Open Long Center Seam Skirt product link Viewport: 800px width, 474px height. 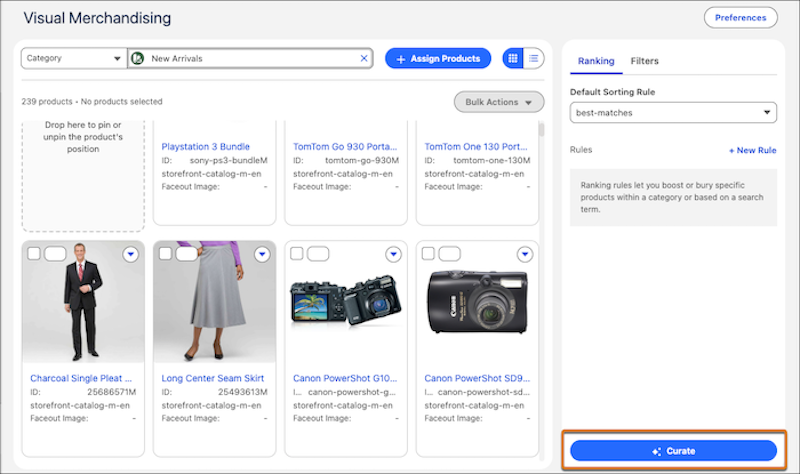tap(213, 379)
